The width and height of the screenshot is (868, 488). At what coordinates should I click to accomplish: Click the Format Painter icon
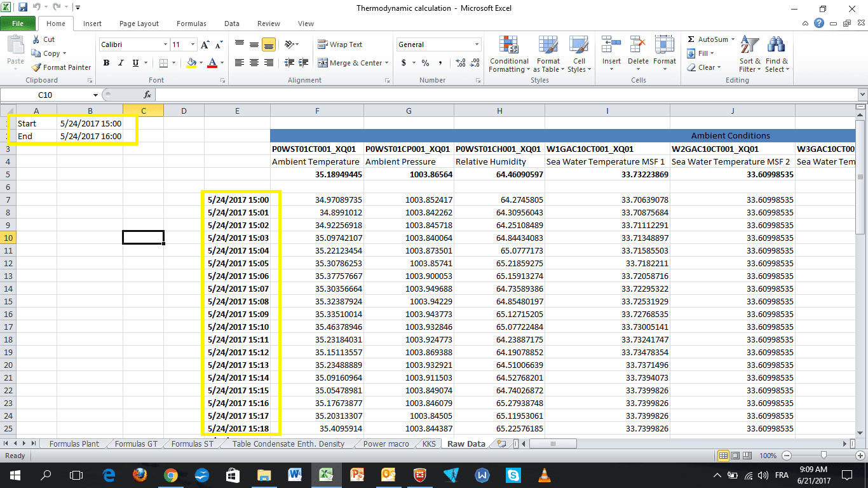point(37,67)
